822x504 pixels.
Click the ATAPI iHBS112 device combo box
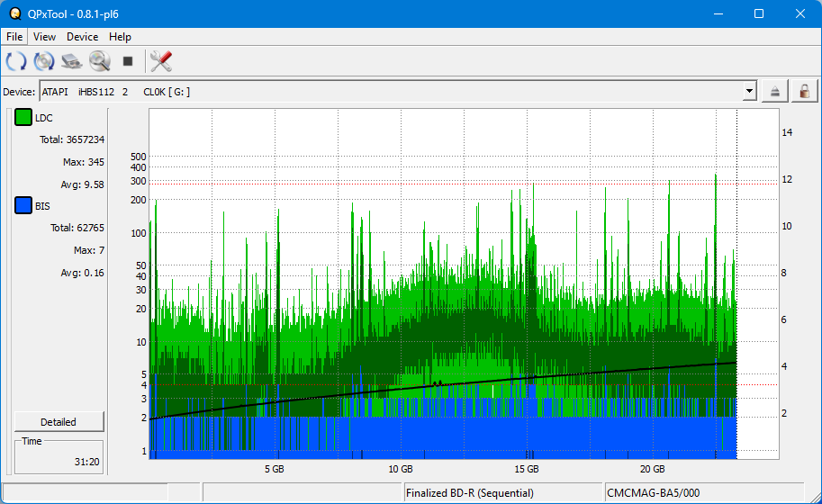398,92
